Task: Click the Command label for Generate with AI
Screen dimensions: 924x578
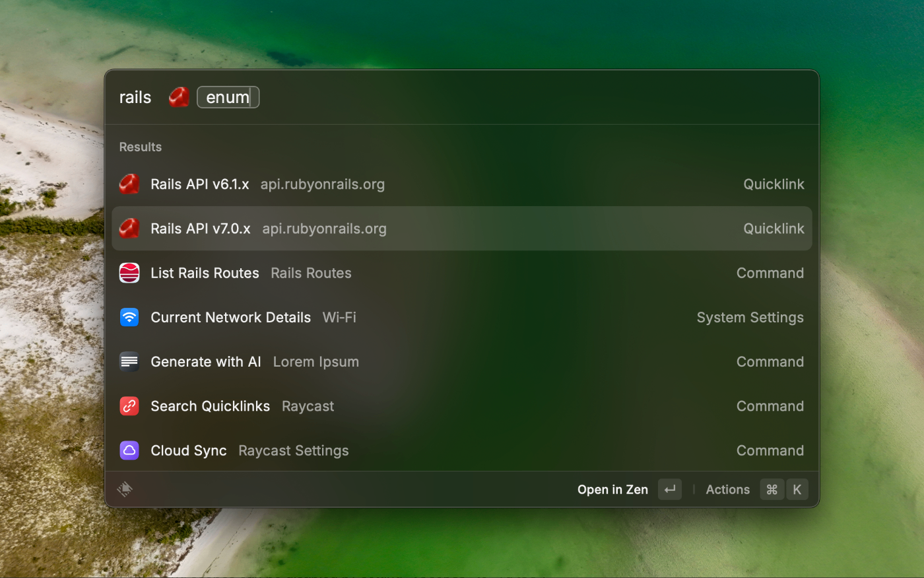Action: coord(770,361)
